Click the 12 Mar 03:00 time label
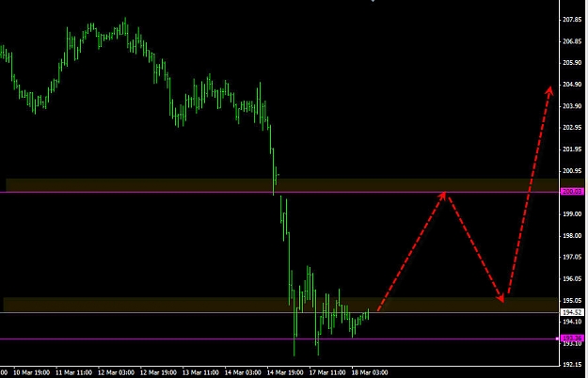Viewport: 588px width, 378px height. 116,372
